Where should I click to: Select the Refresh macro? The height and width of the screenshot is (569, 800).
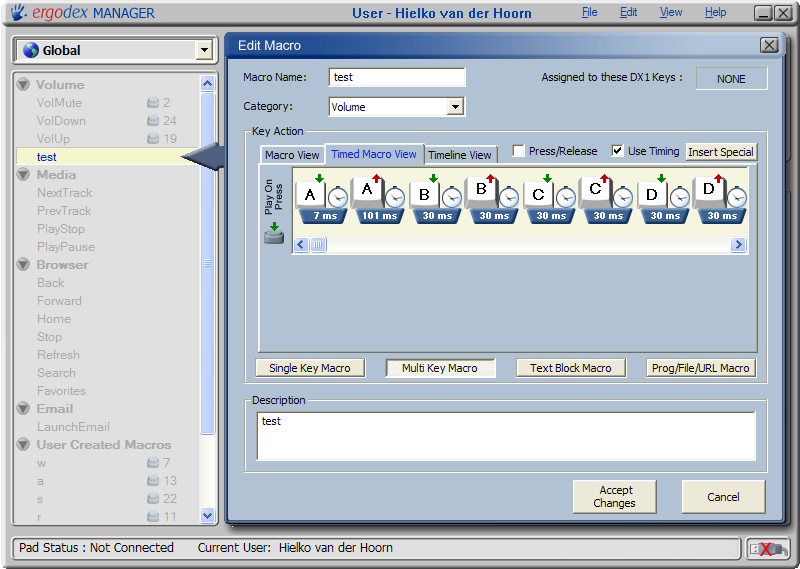(58, 355)
